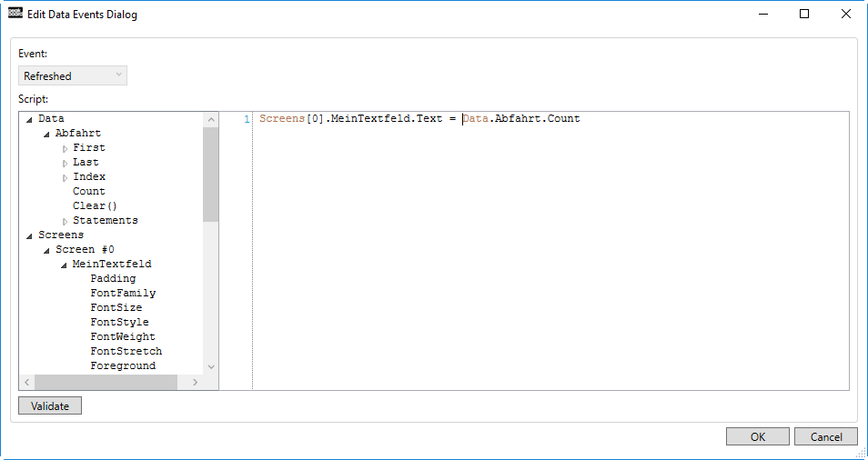Image resolution: width=868 pixels, height=460 pixels.
Task: Select the Index tree item label
Action: coord(89,177)
